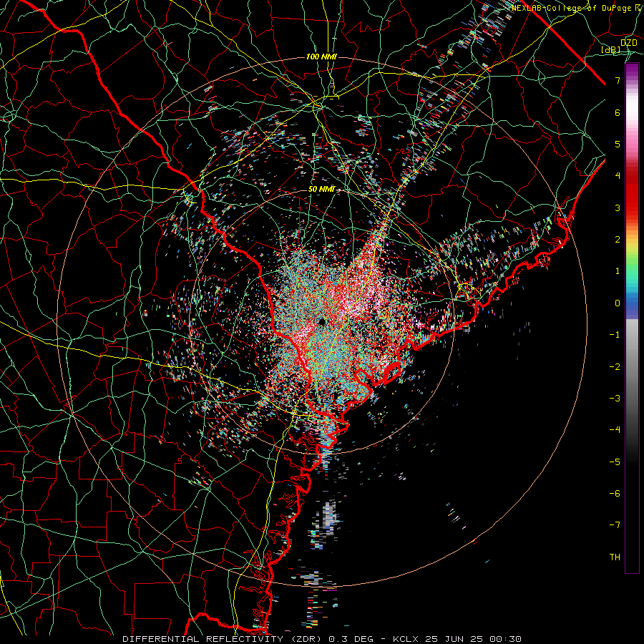Click the "-2" value on the scale
This screenshot has width=644, height=644.
pos(615,367)
